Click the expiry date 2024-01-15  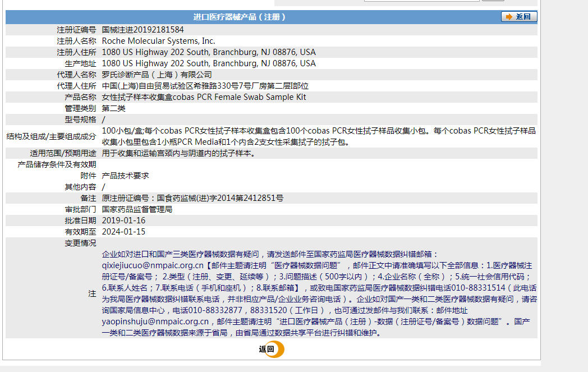pos(123,232)
